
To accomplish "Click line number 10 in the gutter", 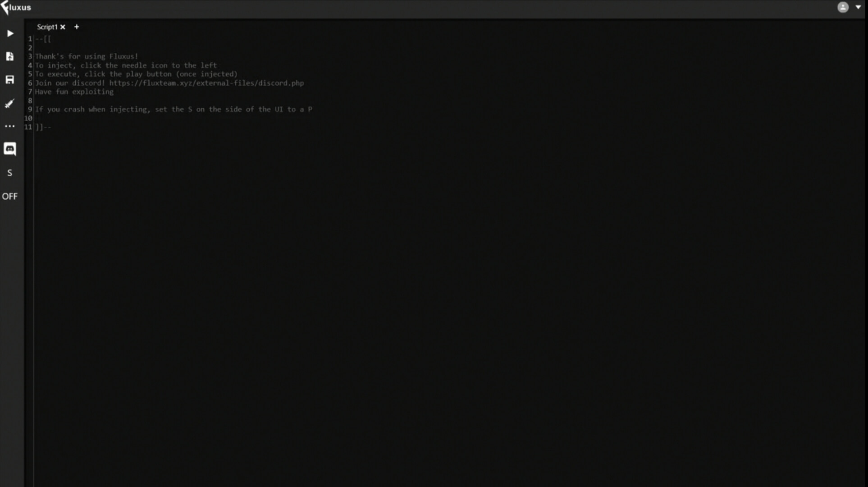I will (x=28, y=118).
